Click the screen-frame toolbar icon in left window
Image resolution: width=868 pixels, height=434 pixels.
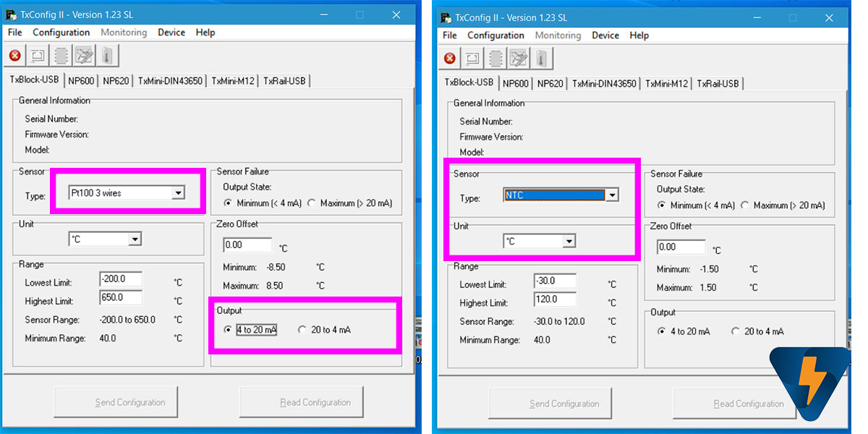point(38,56)
